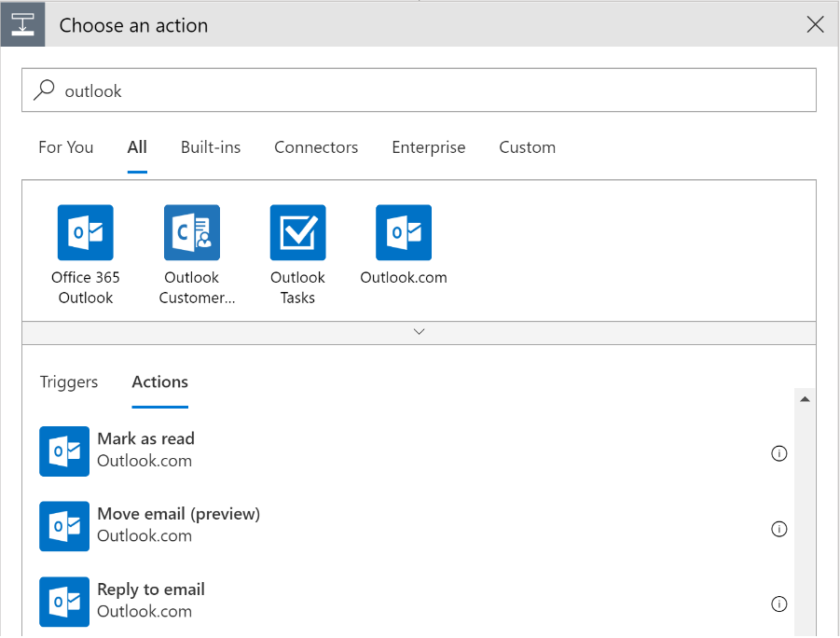Viewport: 840px width, 638px height.
Task: Add the Reply to email action
Action: click(x=151, y=601)
